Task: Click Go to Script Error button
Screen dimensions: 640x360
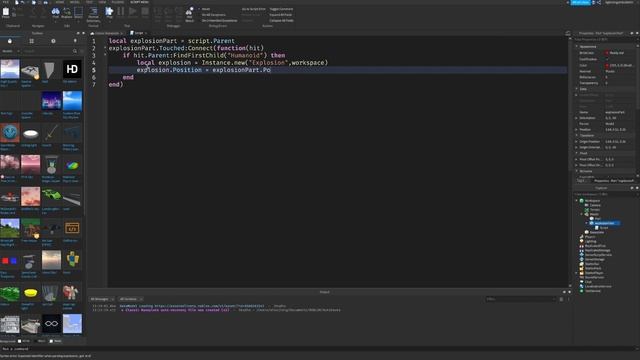Action: tap(253, 9)
